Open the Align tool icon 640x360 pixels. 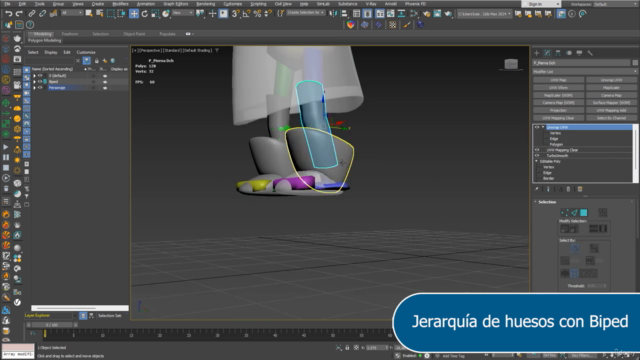[344, 13]
